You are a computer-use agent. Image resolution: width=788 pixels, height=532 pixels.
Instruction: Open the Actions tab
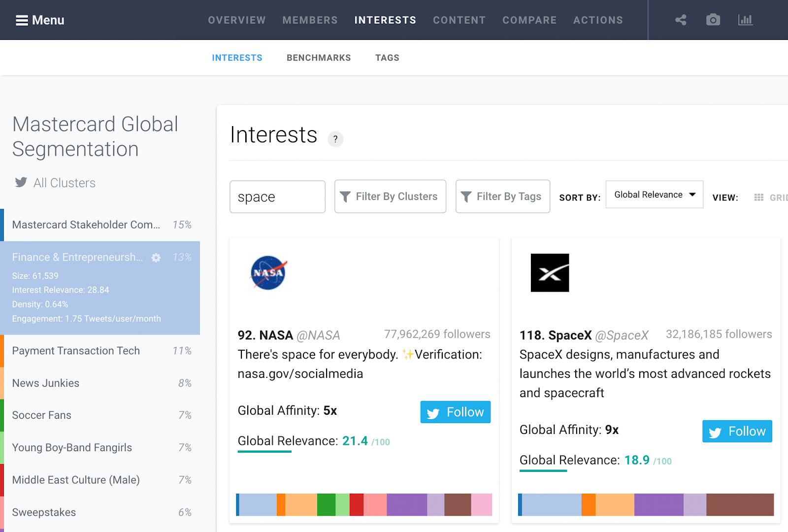(x=598, y=20)
